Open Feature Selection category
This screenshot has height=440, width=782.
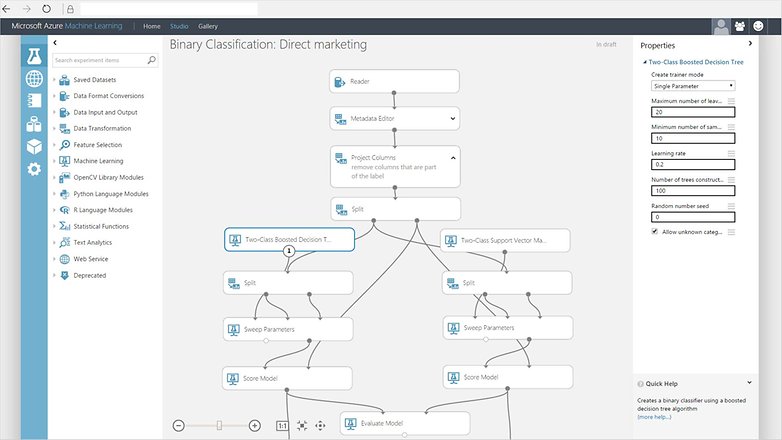[98, 145]
